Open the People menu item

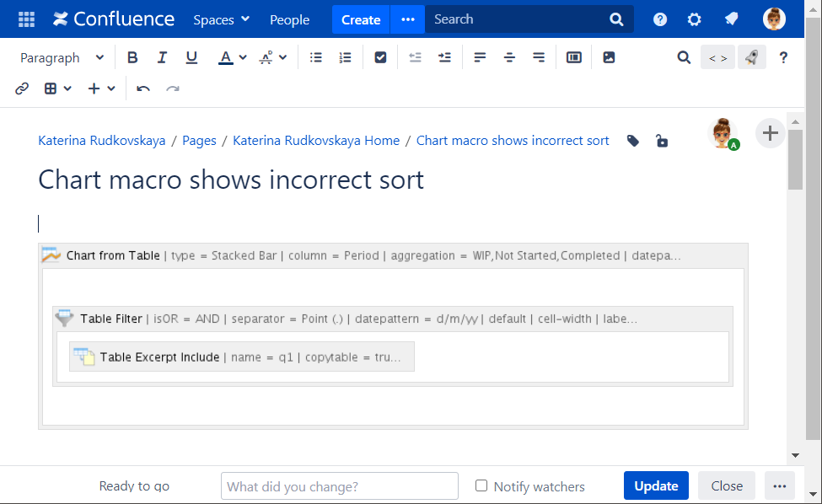coord(289,19)
